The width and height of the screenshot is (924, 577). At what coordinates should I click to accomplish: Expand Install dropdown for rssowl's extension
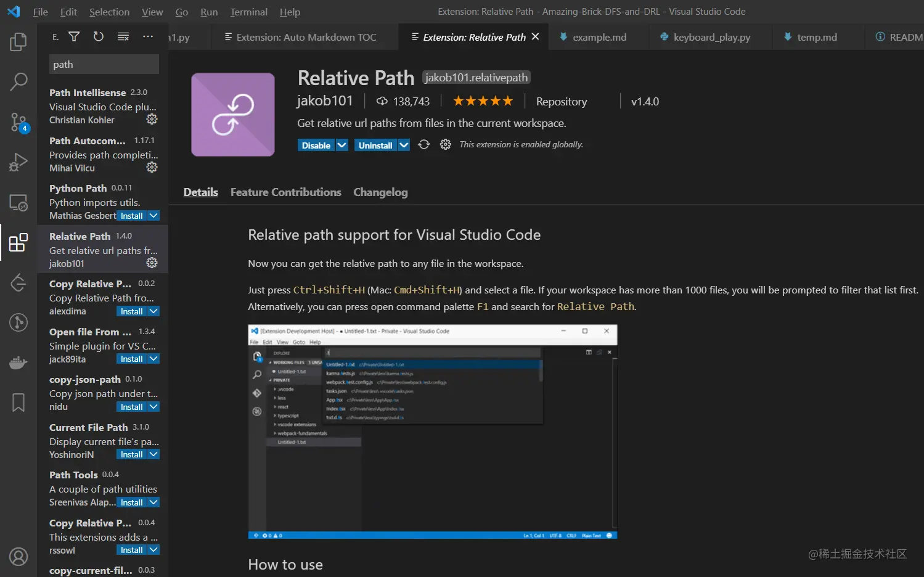(x=154, y=550)
